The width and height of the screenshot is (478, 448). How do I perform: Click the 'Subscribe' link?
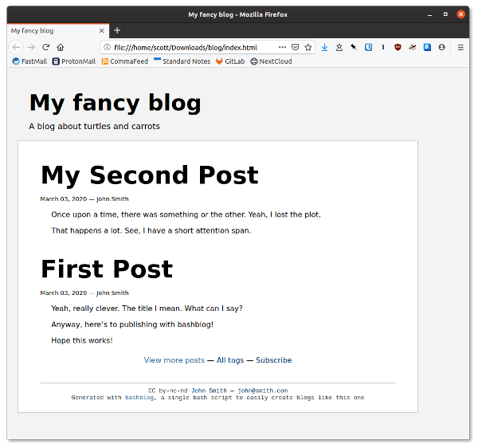(x=273, y=360)
